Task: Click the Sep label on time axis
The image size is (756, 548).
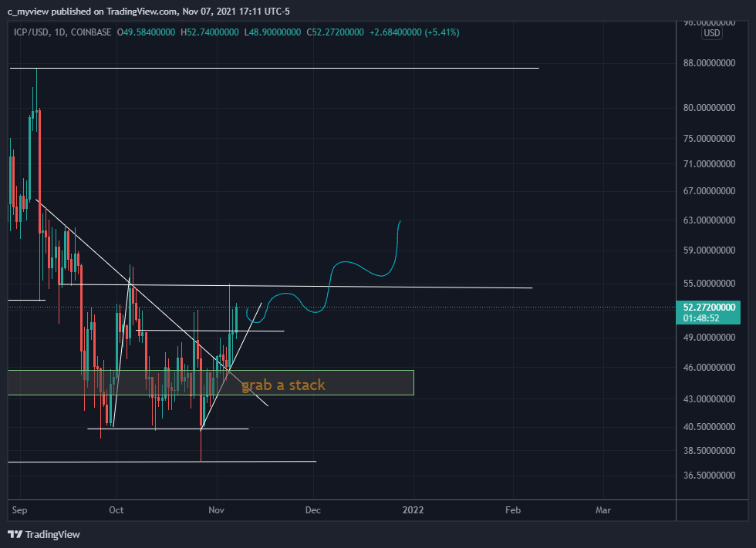Action: (x=19, y=510)
